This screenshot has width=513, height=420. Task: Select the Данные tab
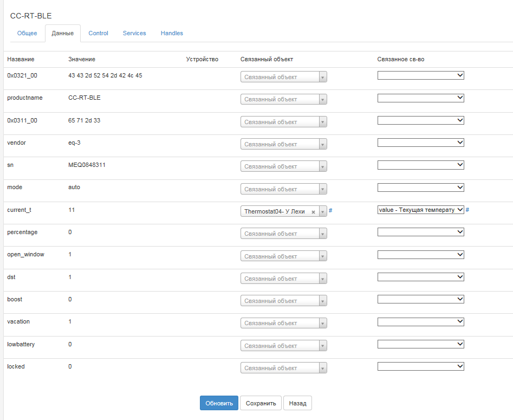click(62, 34)
